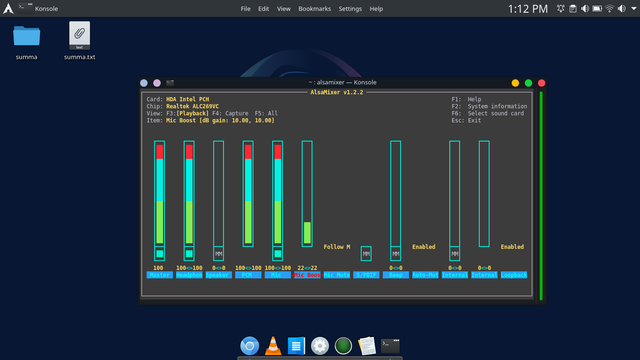Select the Beep channel label
Screen dimensions: 640x360
(396, 275)
